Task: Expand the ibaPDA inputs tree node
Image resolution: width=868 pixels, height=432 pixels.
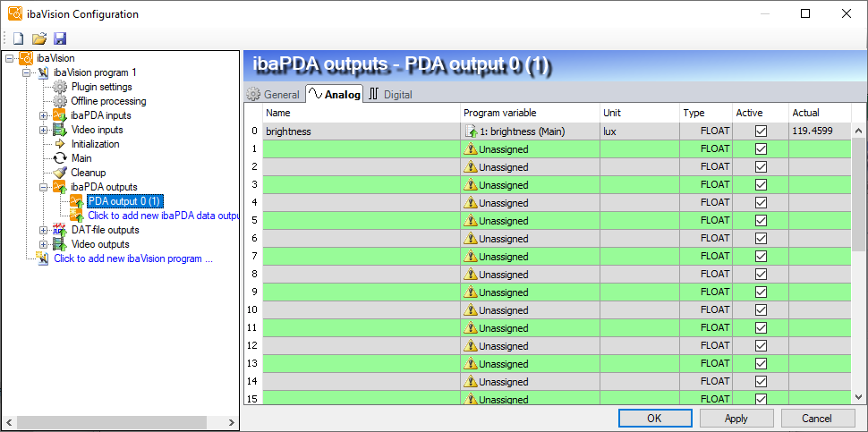Action: 43,115
